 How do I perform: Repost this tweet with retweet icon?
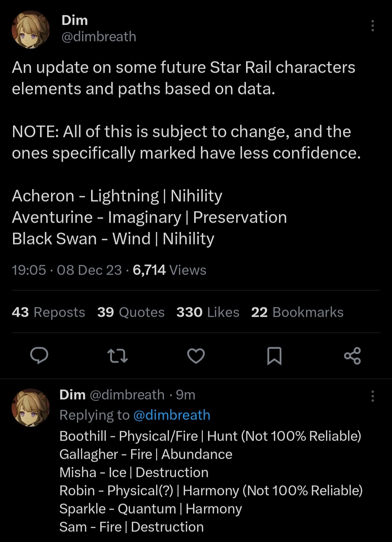coord(118,356)
